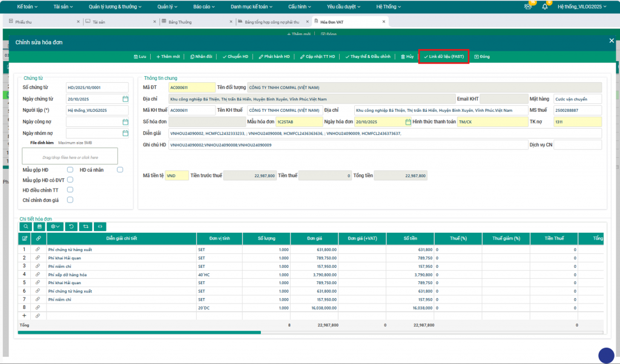This screenshot has height=364, width=620.
Task: Click the add row plus icon in grid
Action: [x=24, y=316]
